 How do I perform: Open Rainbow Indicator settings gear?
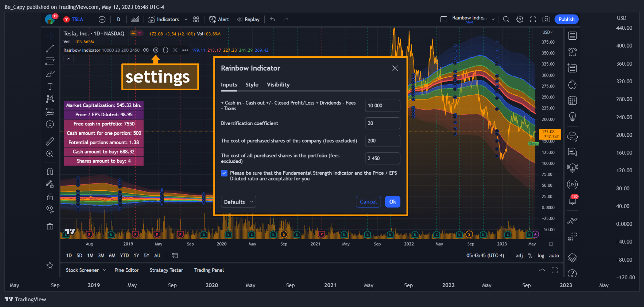tap(155, 50)
